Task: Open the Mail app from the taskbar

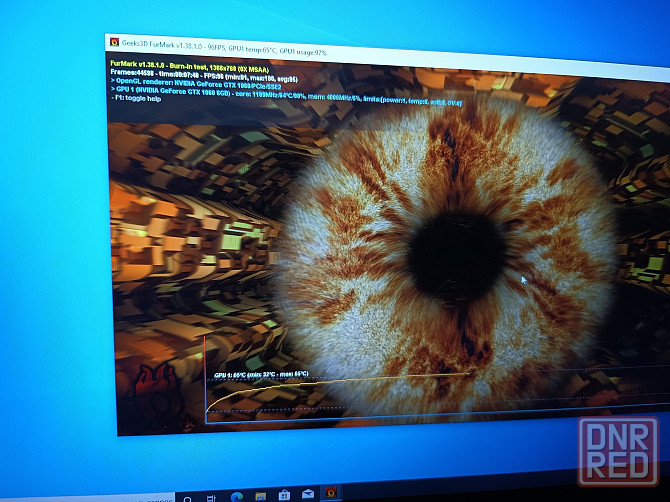Action: (308, 494)
